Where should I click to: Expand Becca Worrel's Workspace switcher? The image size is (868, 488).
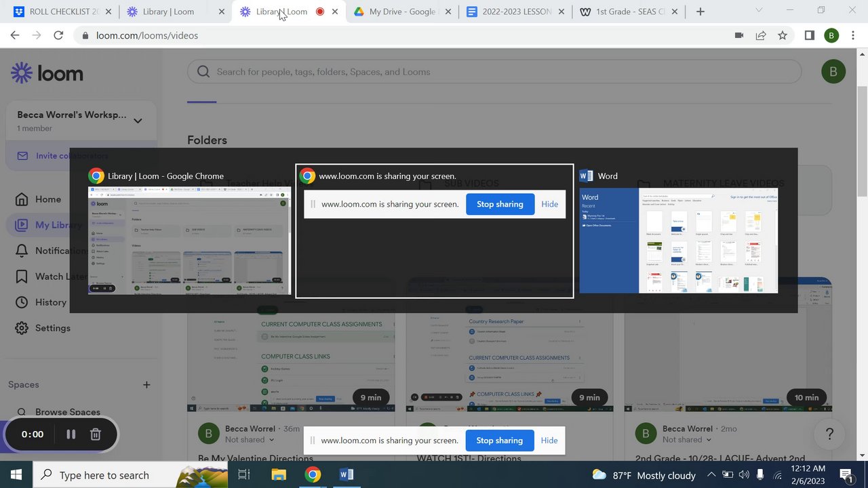[x=81, y=120]
